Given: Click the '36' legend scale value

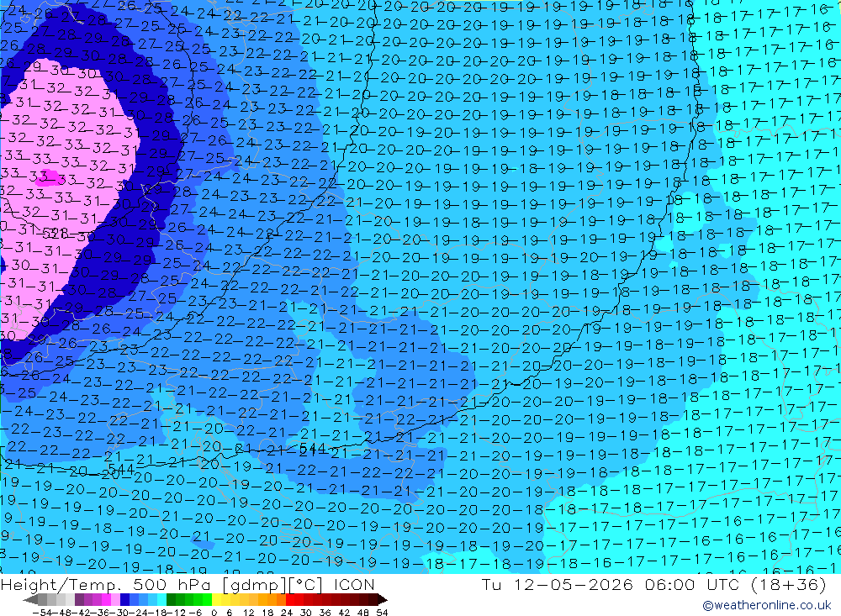Looking at the screenshot, I should point(325,613).
